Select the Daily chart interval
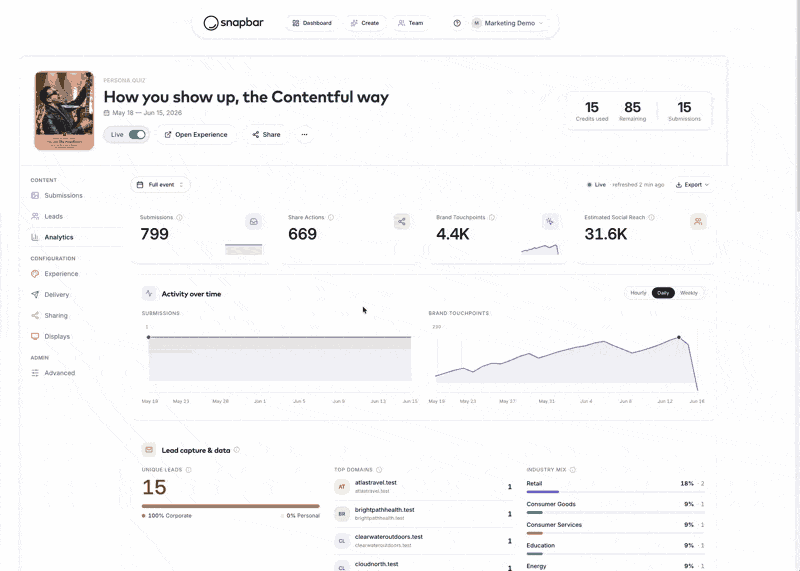Screen dimensions: 800x571 click(663, 293)
